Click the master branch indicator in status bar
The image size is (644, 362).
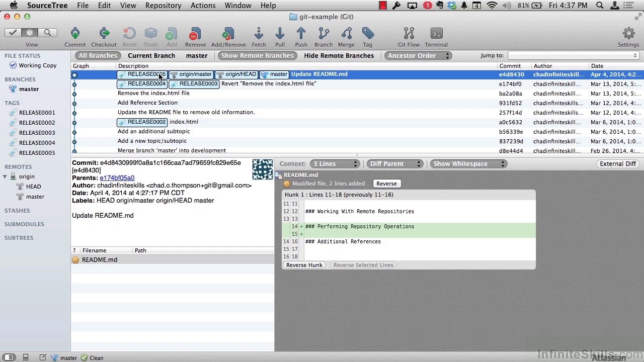(x=64, y=358)
